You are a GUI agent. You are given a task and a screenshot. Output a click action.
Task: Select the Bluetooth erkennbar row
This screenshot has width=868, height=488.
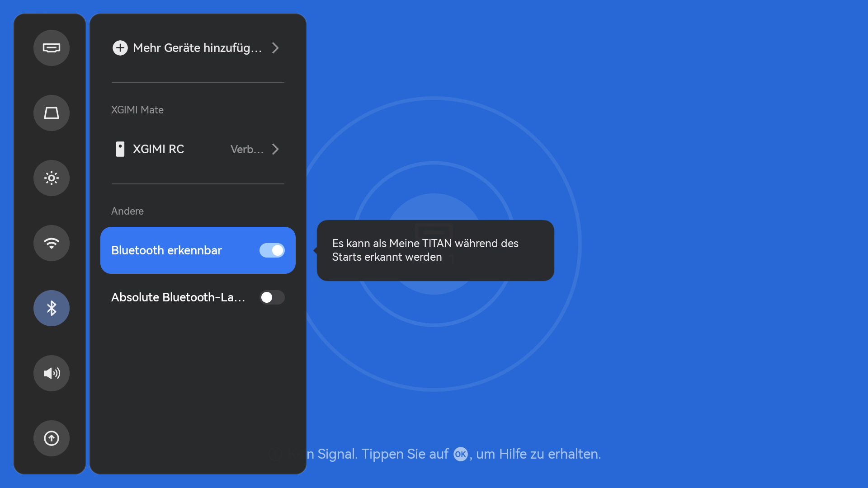198,250
